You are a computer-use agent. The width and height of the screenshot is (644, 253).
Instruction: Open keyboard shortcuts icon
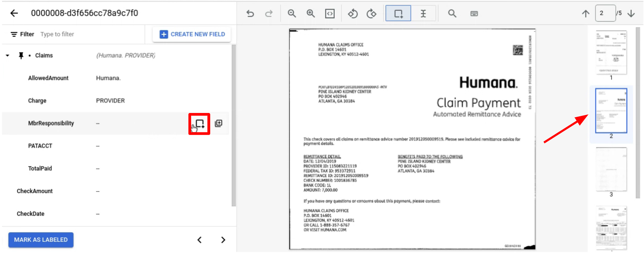click(x=474, y=13)
